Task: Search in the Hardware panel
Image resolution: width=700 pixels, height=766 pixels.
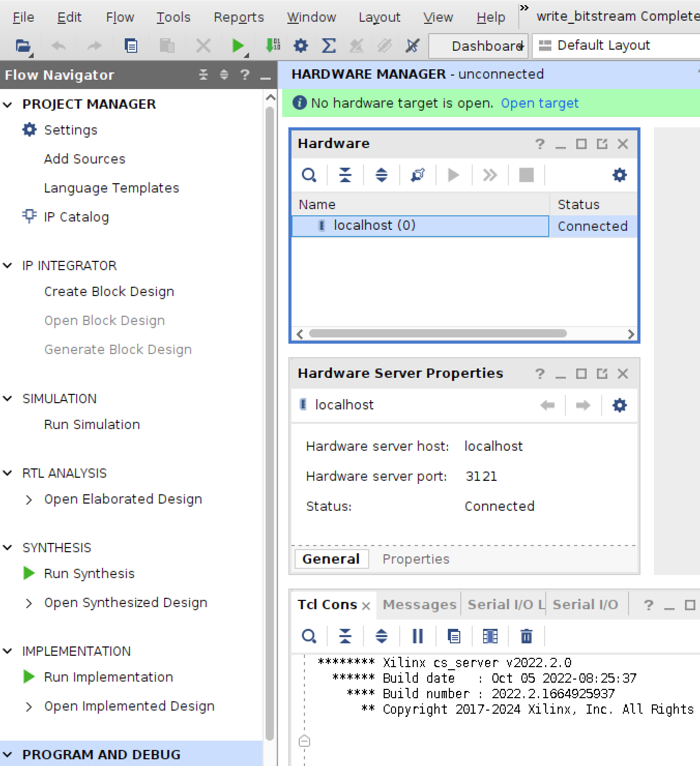Action: 309,175
